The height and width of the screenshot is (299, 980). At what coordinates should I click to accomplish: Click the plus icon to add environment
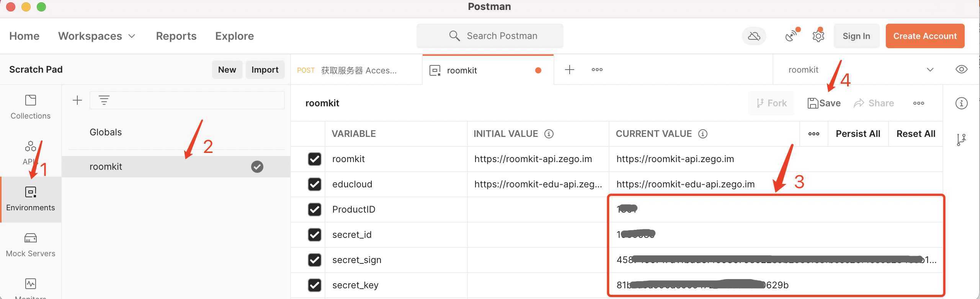tap(77, 100)
